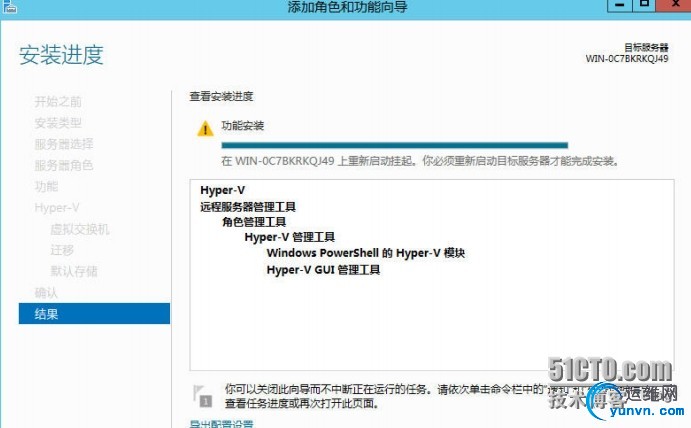691x428 pixels.
Task: Click the 添加角色和功能向导 window title
Action: 347,7
